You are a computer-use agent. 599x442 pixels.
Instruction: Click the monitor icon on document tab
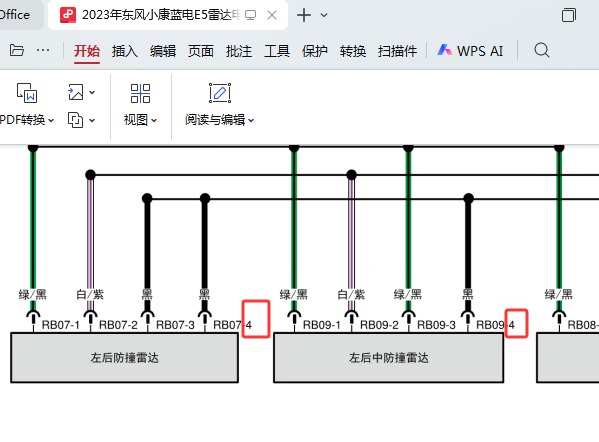point(251,15)
